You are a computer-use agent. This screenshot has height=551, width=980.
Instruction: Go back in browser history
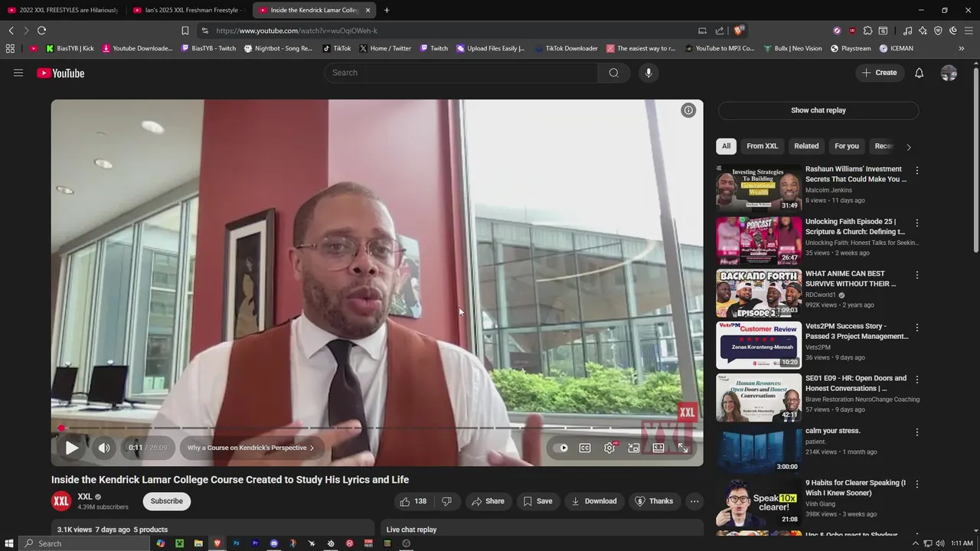11,31
